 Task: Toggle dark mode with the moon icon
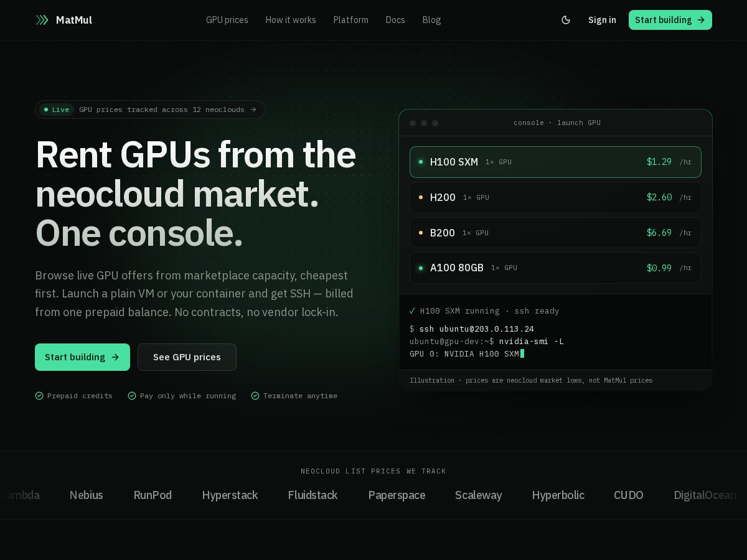tap(566, 20)
